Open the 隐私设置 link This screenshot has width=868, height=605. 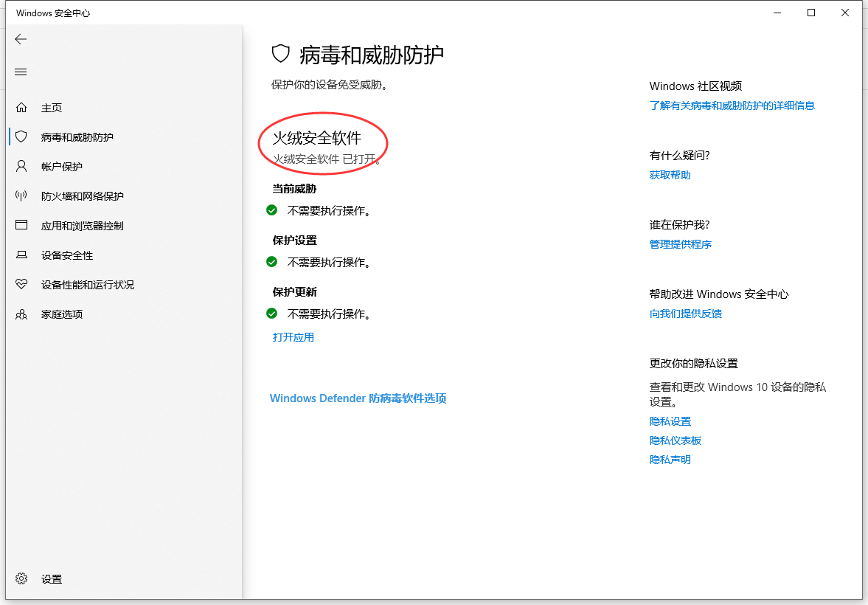[x=670, y=421]
